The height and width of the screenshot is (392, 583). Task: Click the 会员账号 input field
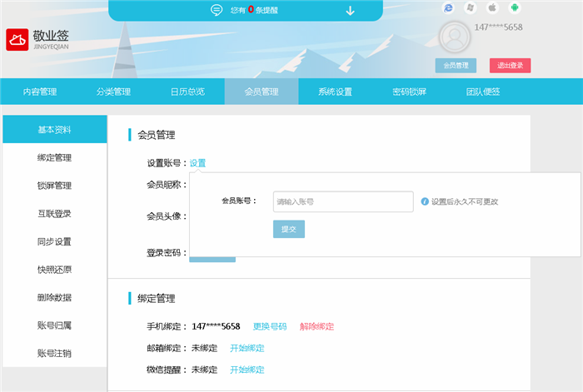click(x=343, y=202)
